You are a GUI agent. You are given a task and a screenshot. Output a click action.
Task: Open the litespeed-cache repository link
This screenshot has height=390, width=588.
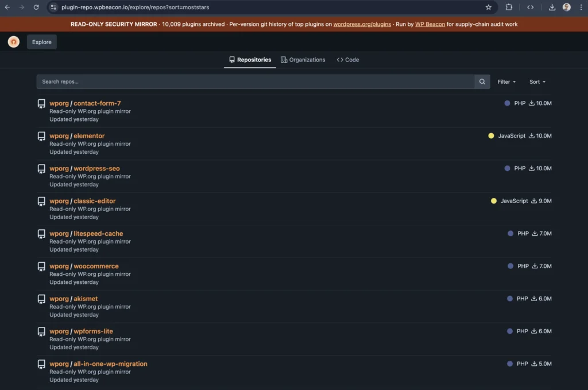[98, 233]
